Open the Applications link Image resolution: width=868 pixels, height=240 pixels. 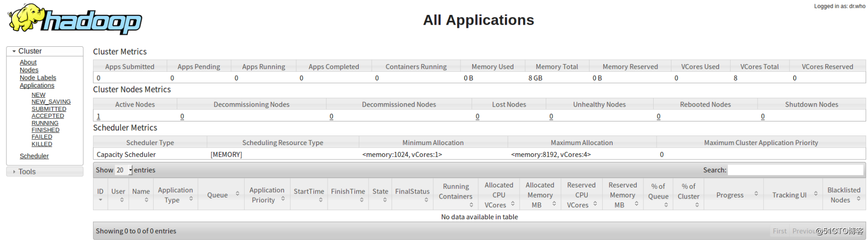(x=37, y=85)
